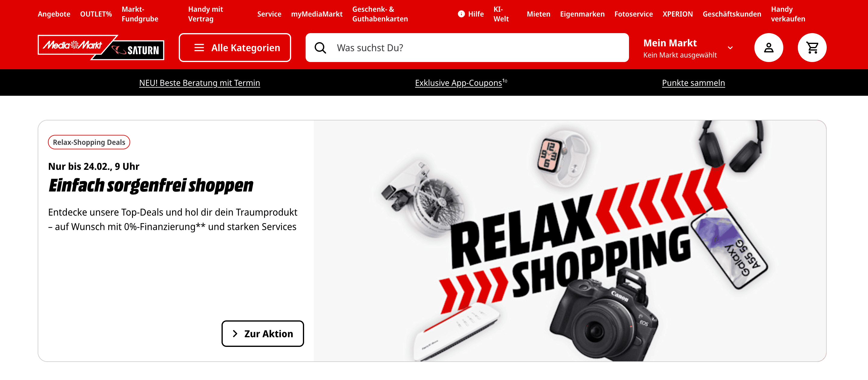The image size is (868, 380).
Task: Focus the Was suchst Du? search field
Action: 467,48
